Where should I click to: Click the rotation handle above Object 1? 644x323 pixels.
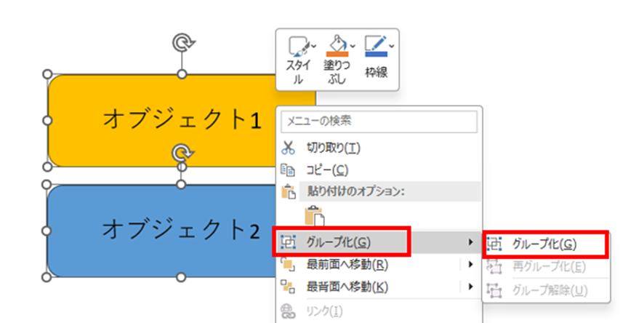(182, 43)
